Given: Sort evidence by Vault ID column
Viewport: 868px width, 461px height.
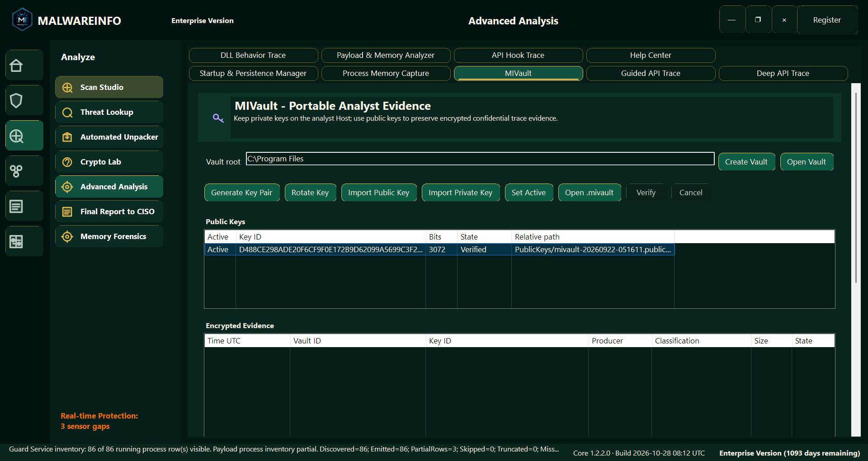Looking at the screenshot, I should [358, 341].
